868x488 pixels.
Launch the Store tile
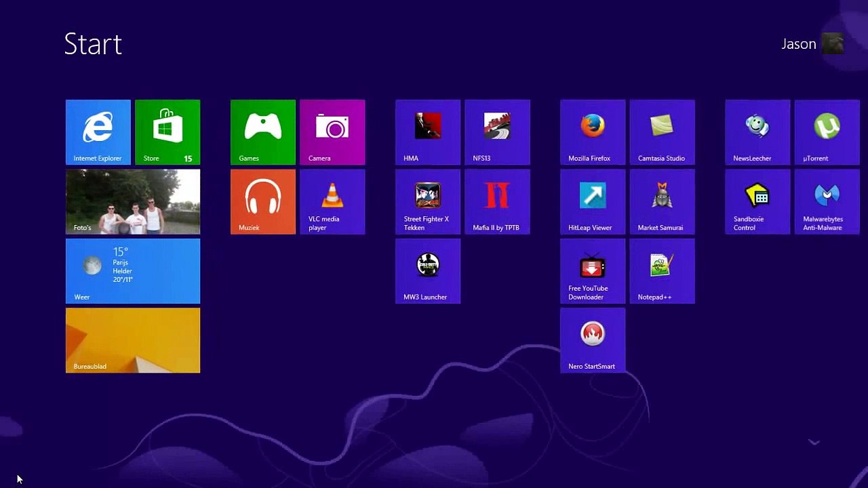point(167,132)
